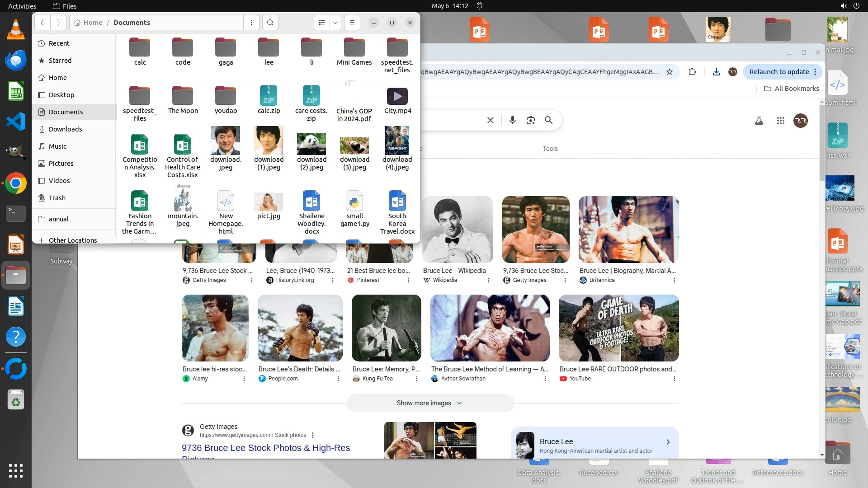Open the Tools search filter
The width and height of the screenshot is (868, 488).
550,149
